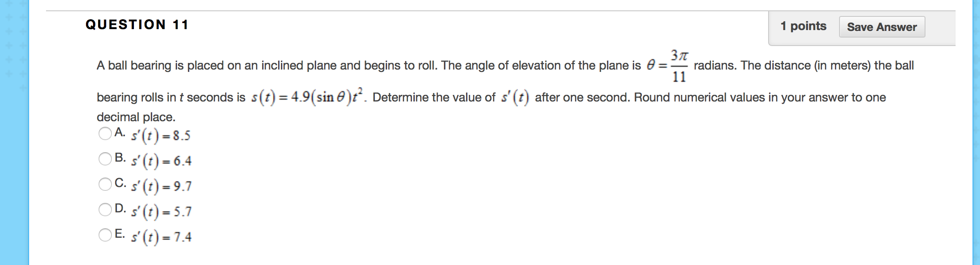Click the Save Answer button
The image size is (980, 265).
click(x=881, y=27)
